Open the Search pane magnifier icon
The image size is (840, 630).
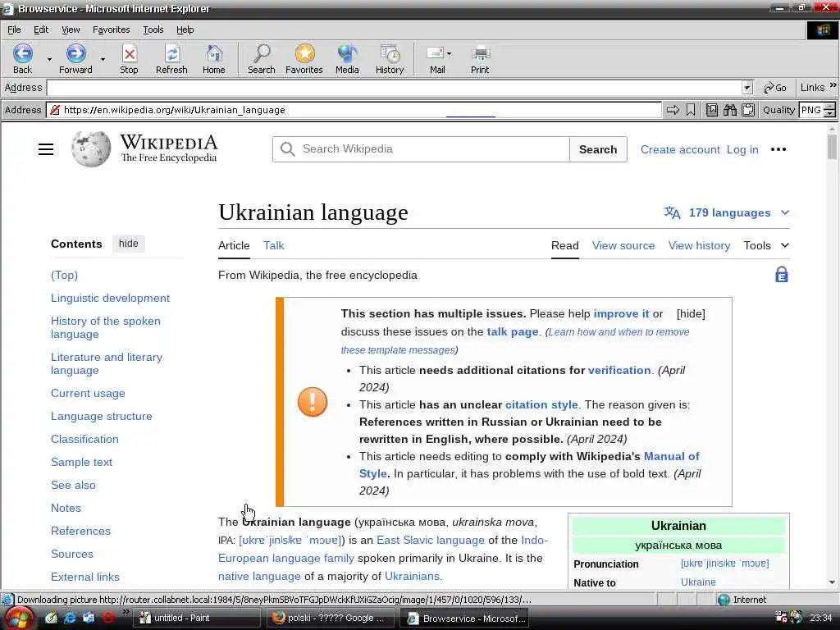[x=262, y=54]
